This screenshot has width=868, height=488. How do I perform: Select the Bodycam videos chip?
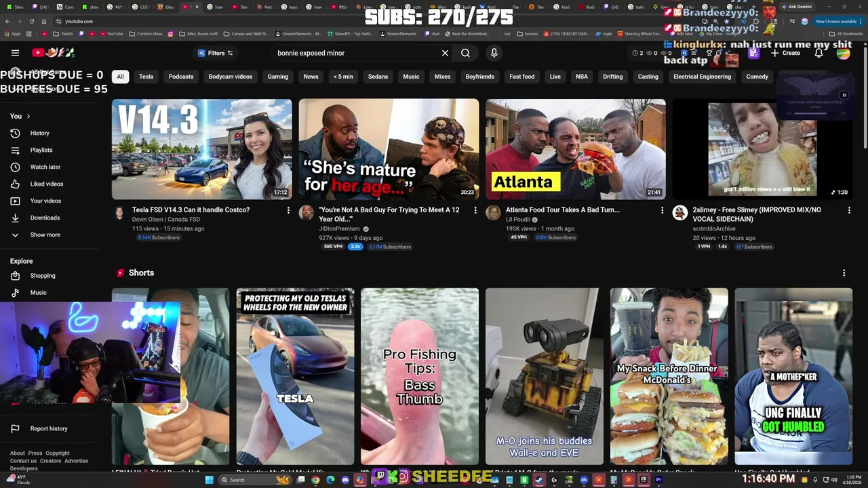coord(231,77)
